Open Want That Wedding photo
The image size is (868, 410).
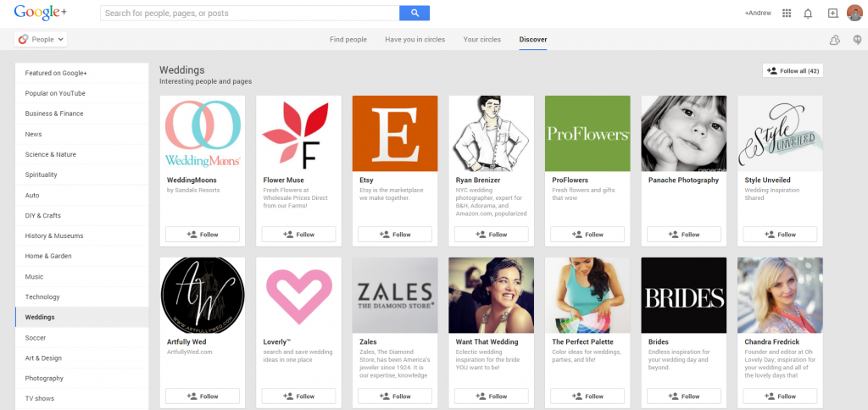pos(492,296)
